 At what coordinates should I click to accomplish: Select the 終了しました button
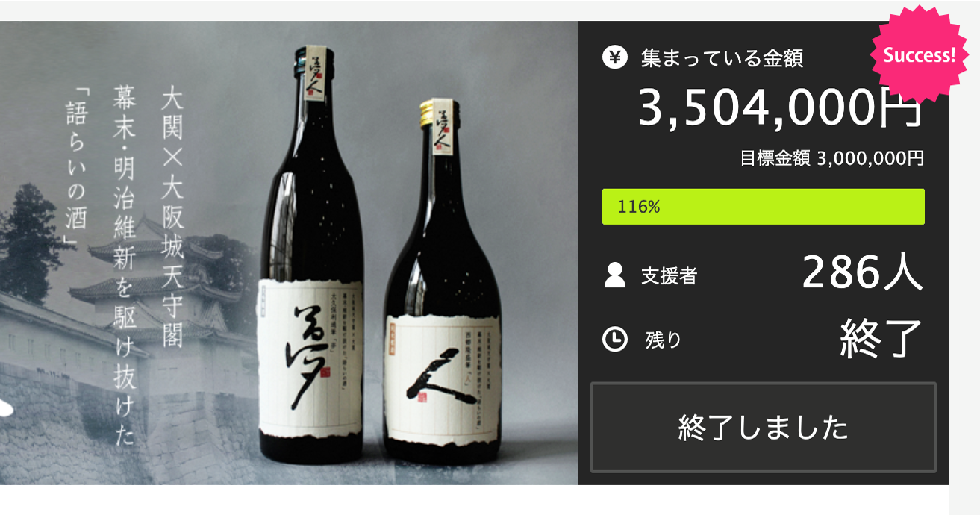point(764,428)
